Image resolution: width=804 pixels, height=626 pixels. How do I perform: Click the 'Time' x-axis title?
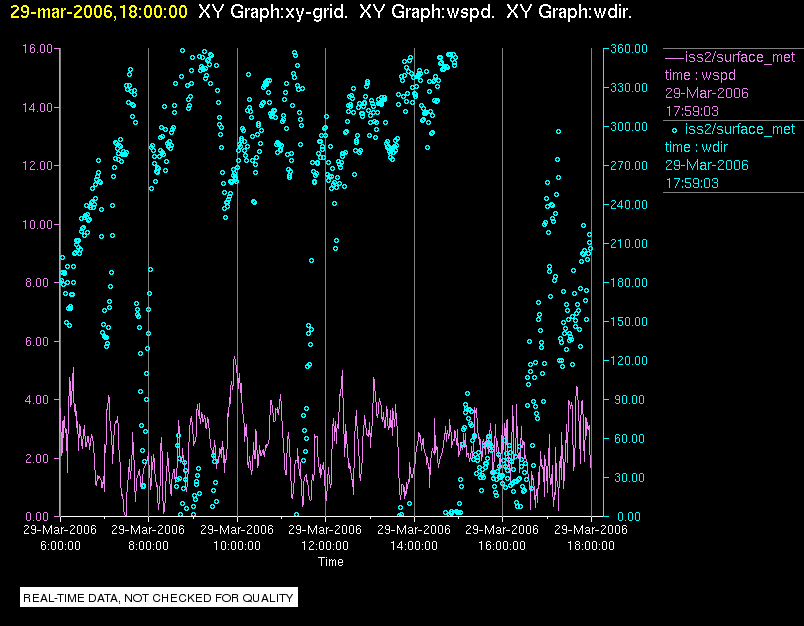(x=331, y=562)
